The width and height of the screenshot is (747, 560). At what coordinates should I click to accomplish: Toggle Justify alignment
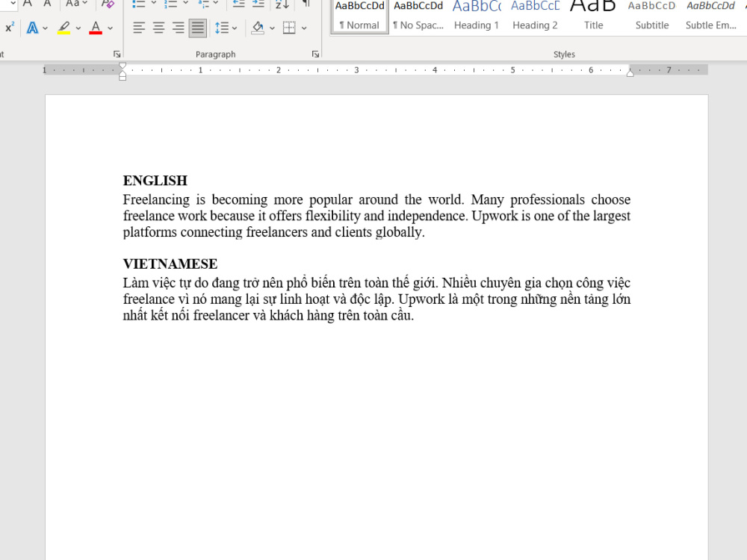(197, 28)
